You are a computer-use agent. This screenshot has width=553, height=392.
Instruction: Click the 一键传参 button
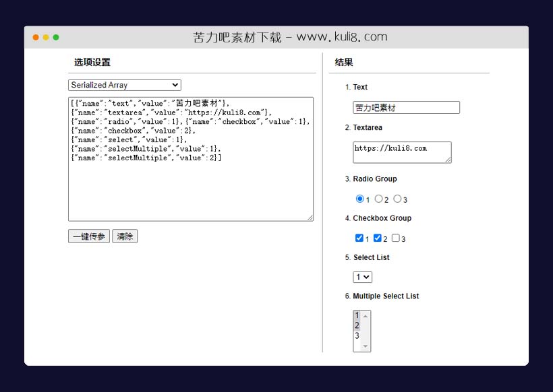click(88, 236)
